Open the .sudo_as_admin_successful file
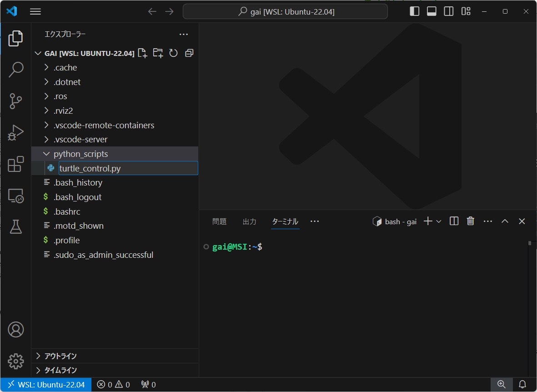 (115, 255)
